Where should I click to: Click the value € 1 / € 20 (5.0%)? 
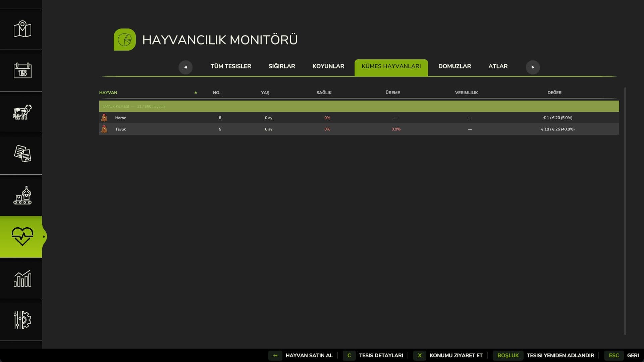[558, 118]
